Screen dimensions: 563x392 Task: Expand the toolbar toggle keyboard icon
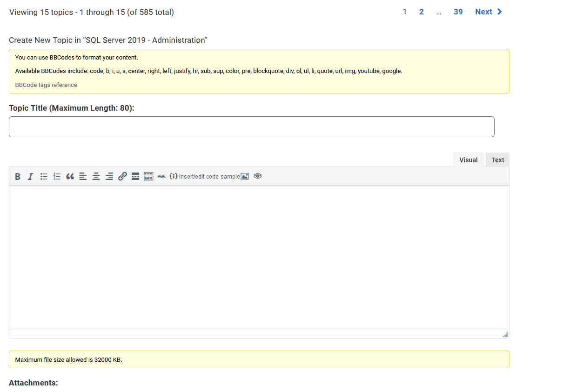coord(148,176)
